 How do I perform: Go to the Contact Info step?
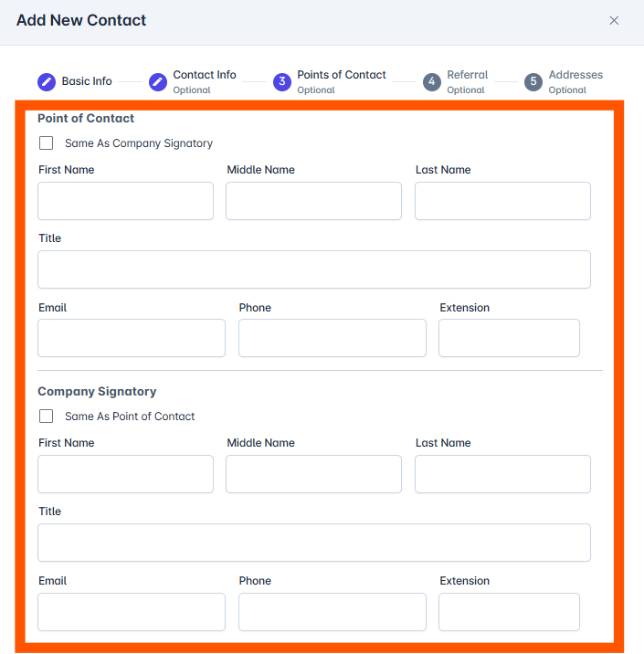point(205,82)
